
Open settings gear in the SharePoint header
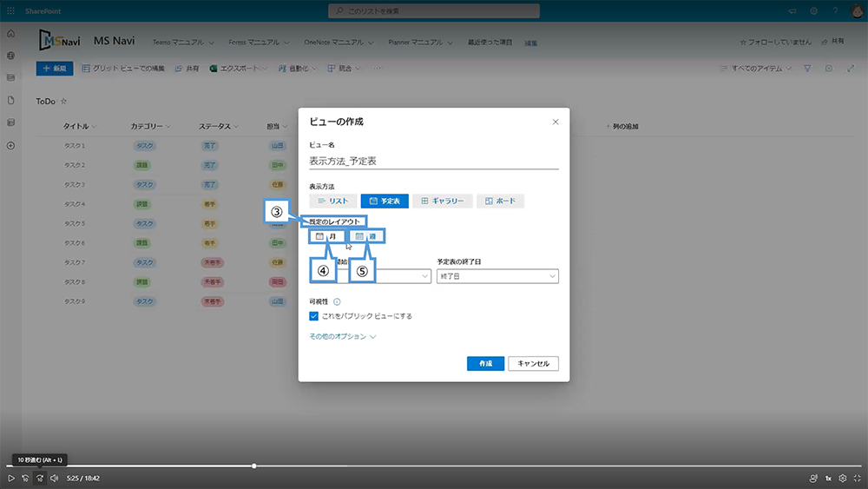(x=814, y=11)
